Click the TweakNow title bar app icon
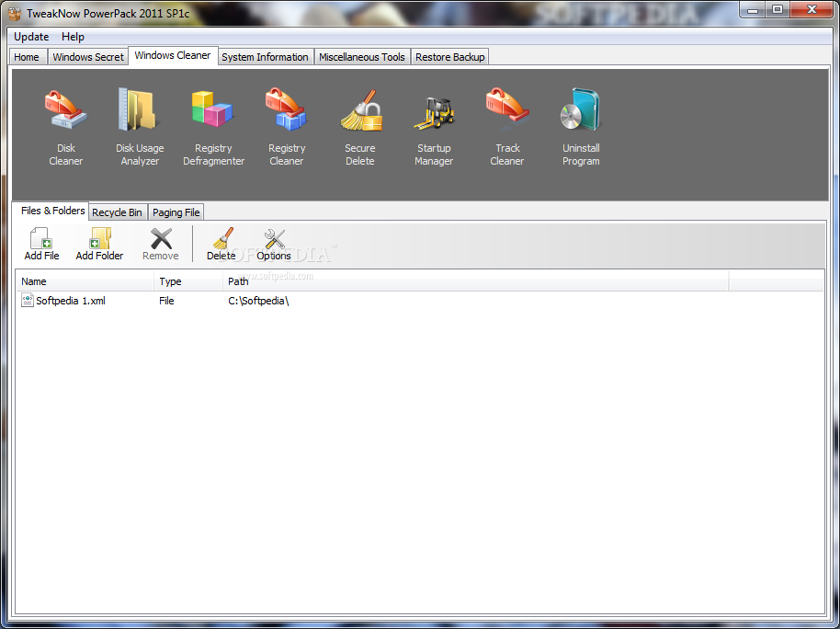 coord(15,14)
